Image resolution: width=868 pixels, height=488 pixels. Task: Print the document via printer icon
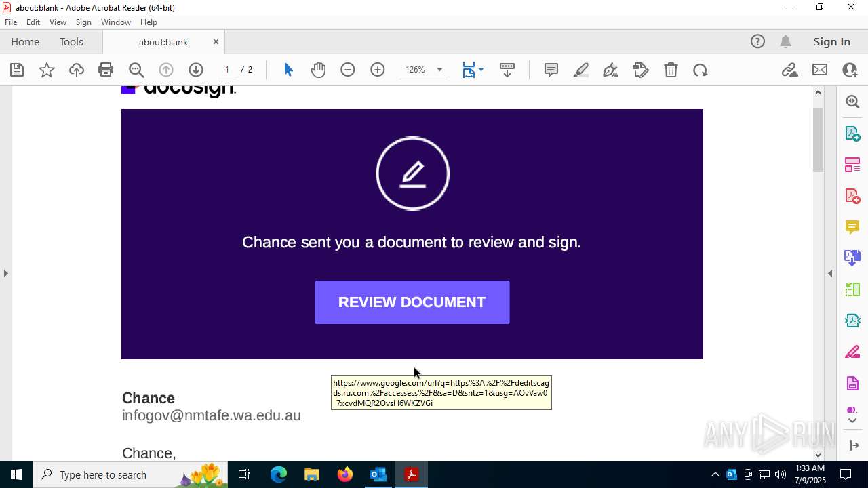[106, 70]
